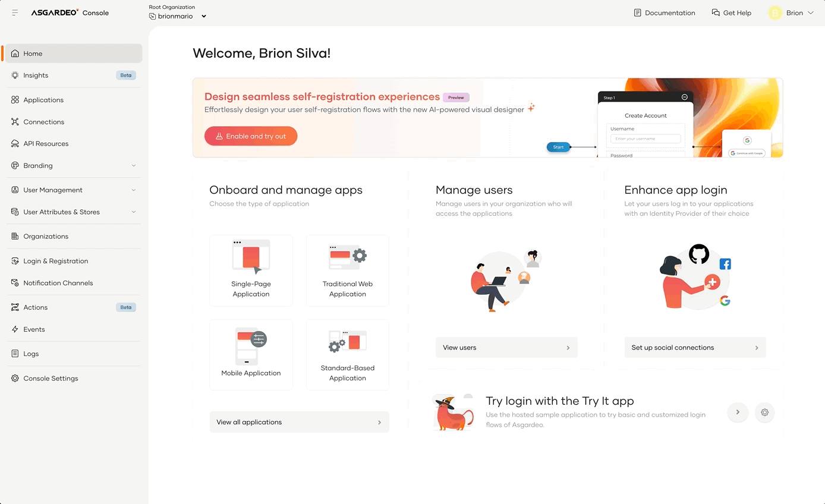
Task: Click the Logs document icon
Action: (15, 354)
